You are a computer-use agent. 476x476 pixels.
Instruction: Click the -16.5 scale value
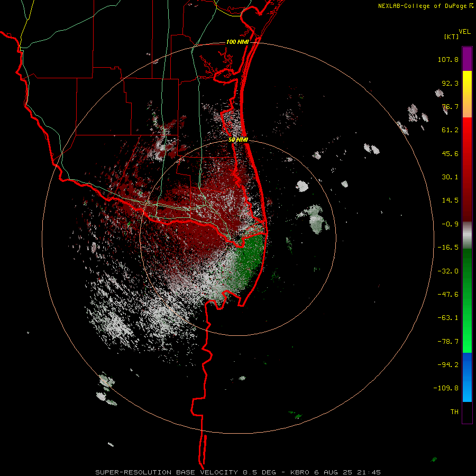click(448, 248)
